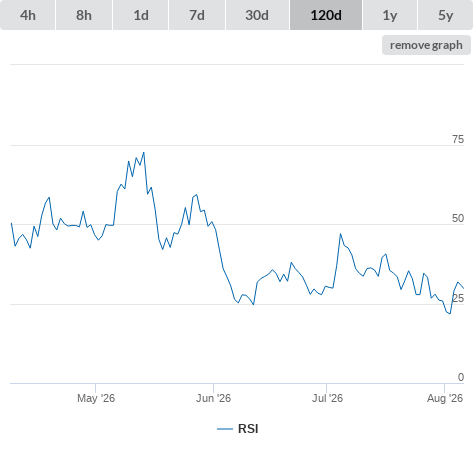Open the 30d time range
Image resolution: width=474 pixels, height=455 pixels.
[x=257, y=15]
